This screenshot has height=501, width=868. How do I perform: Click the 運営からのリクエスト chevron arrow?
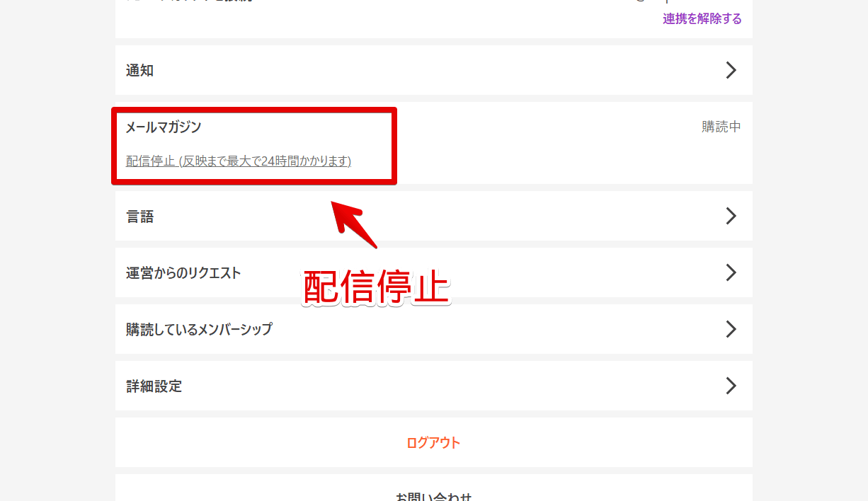click(x=731, y=272)
